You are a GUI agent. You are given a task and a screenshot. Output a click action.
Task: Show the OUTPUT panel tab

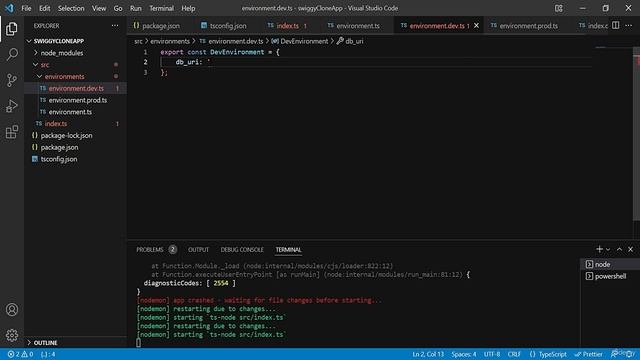coord(198,249)
